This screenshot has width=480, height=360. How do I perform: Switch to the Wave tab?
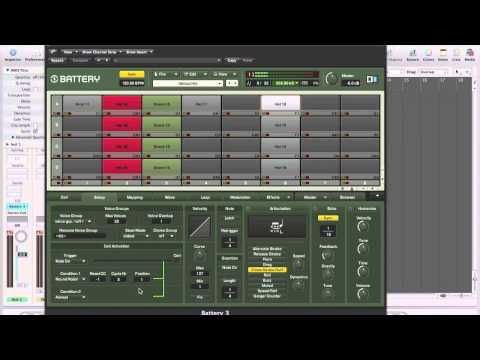[170, 197]
